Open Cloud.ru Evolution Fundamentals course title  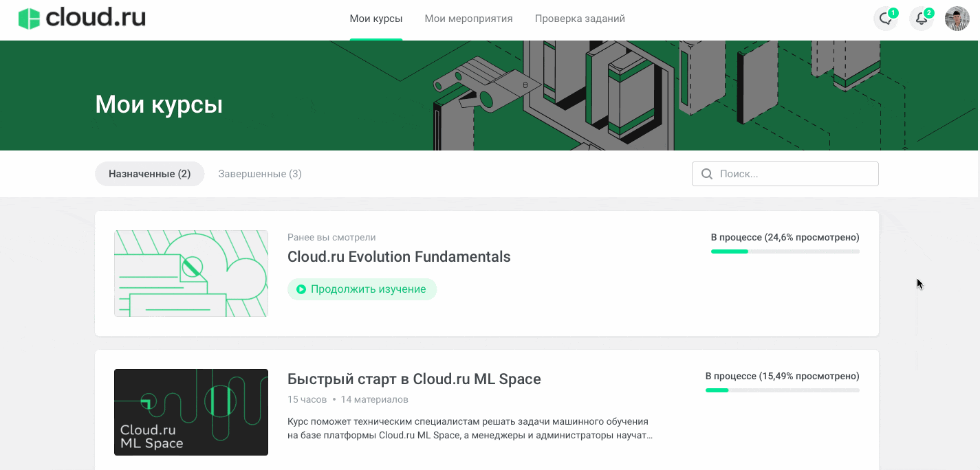[399, 257]
